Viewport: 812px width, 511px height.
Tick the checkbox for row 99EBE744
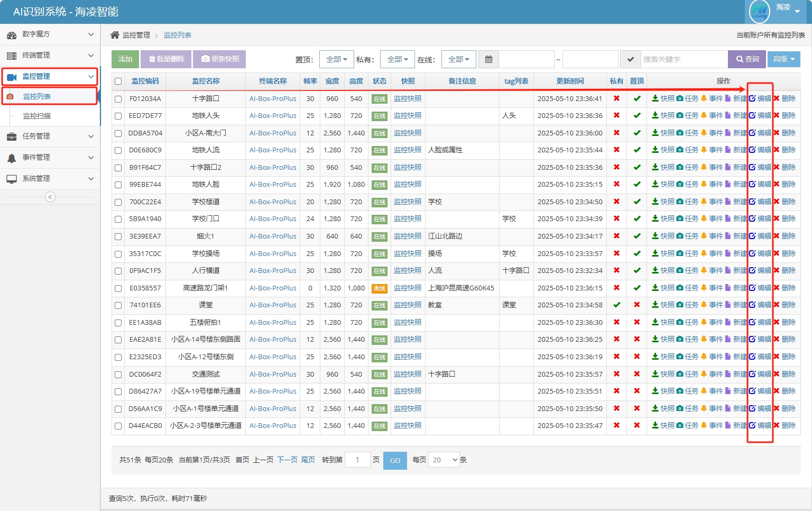coord(118,185)
